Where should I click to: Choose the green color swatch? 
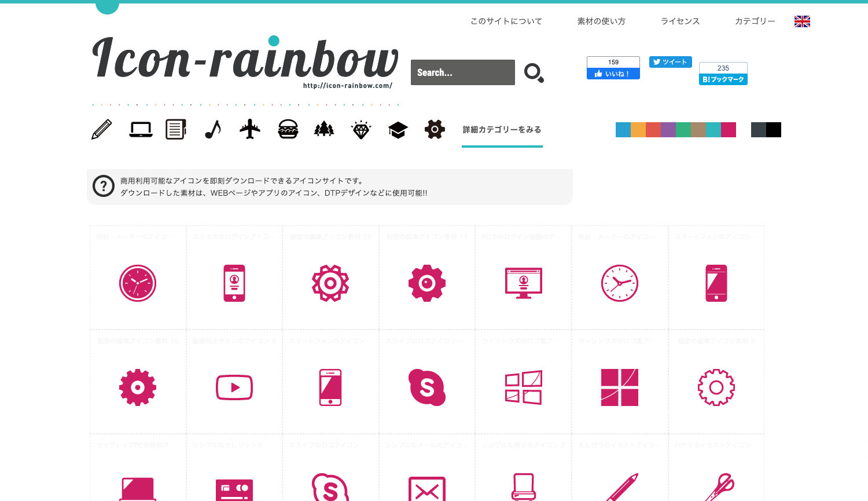point(683,130)
